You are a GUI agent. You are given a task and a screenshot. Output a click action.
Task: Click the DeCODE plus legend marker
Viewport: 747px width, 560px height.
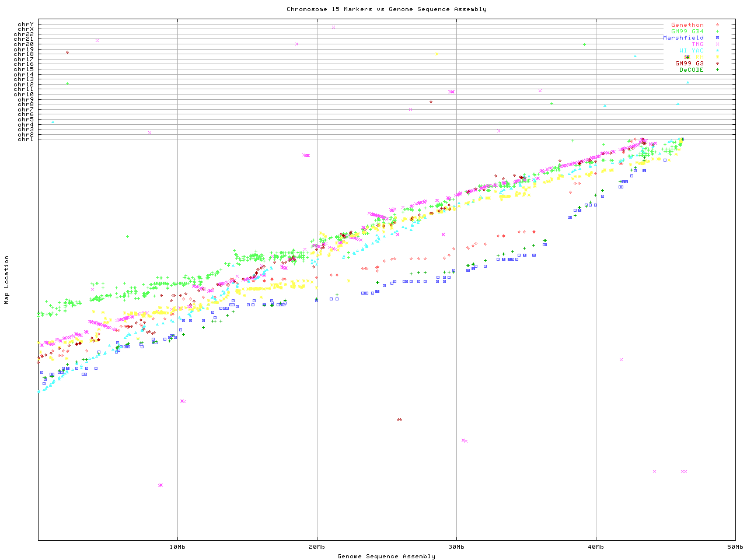coord(717,70)
